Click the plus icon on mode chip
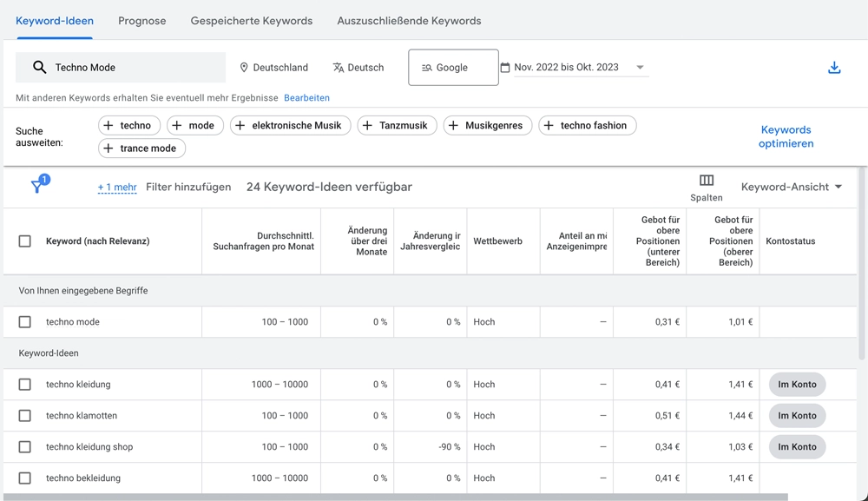The image size is (868, 501). [176, 126]
